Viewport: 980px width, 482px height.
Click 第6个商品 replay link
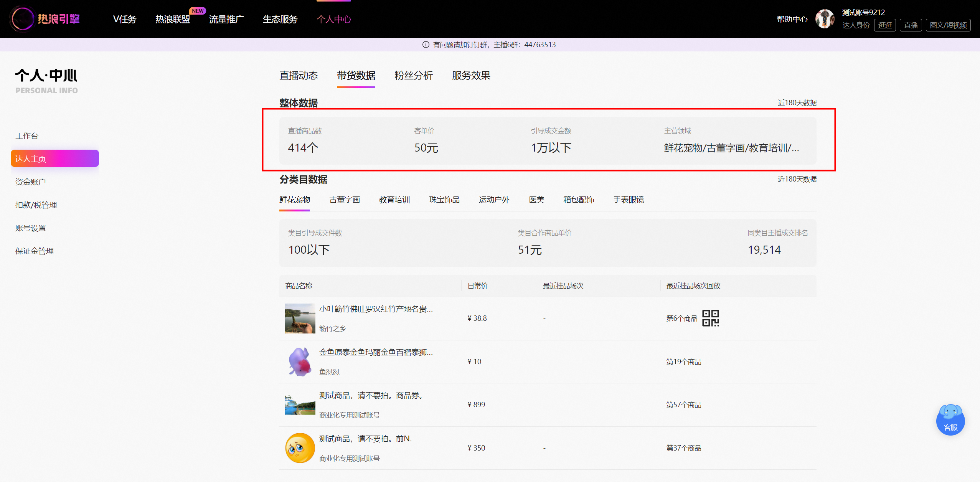pyautogui.click(x=682, y=318)
